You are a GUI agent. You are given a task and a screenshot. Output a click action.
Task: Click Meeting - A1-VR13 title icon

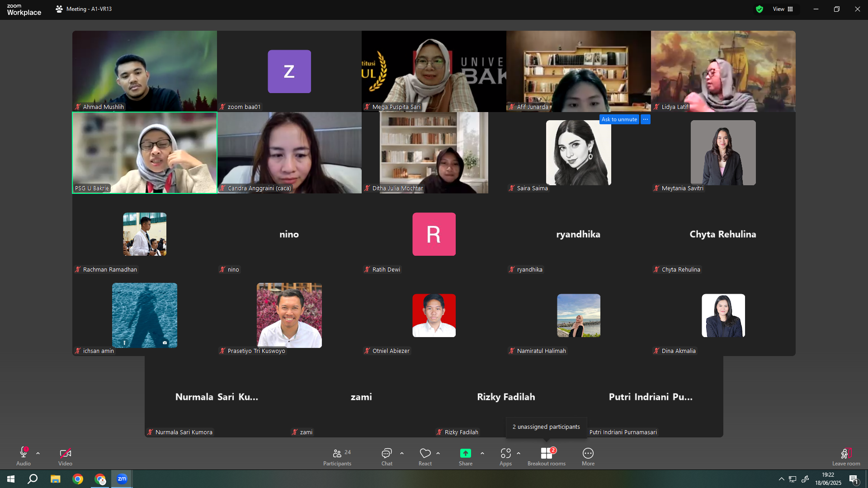[59, 9]
